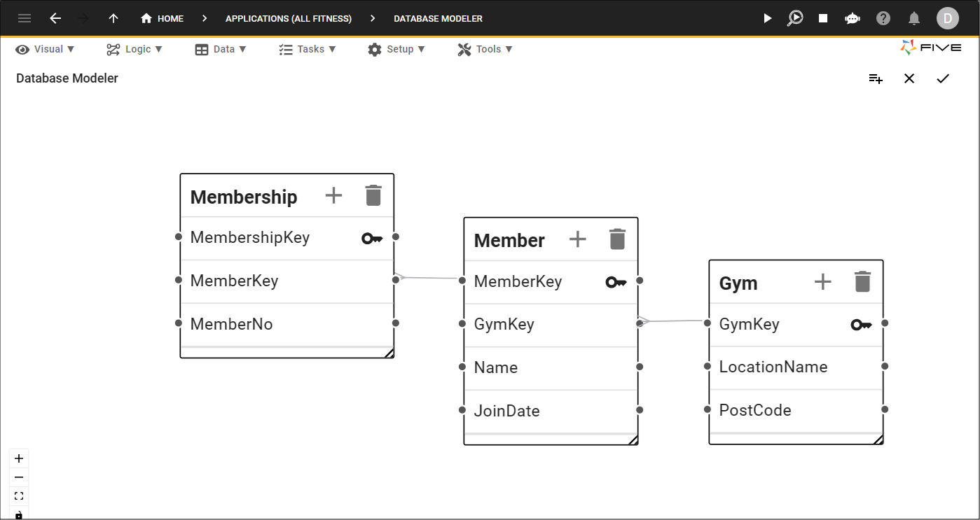Add a field to the Gym table
The height and width of the screenshot is (520, 980).
pos(823,281)
